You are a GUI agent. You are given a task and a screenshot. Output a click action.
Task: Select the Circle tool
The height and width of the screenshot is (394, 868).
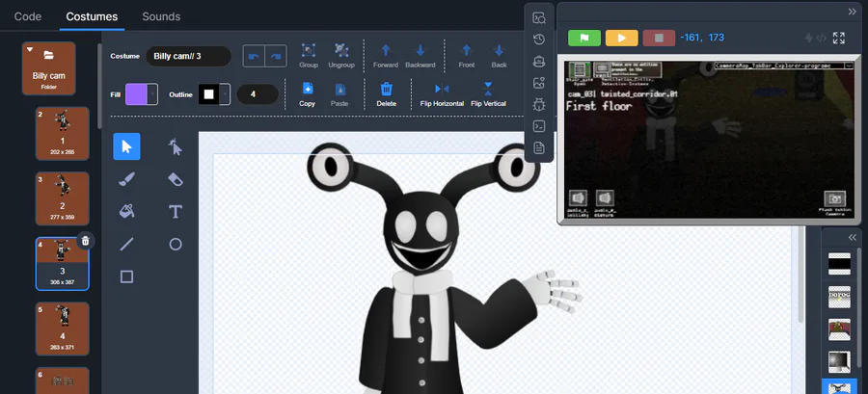point(176,244)
